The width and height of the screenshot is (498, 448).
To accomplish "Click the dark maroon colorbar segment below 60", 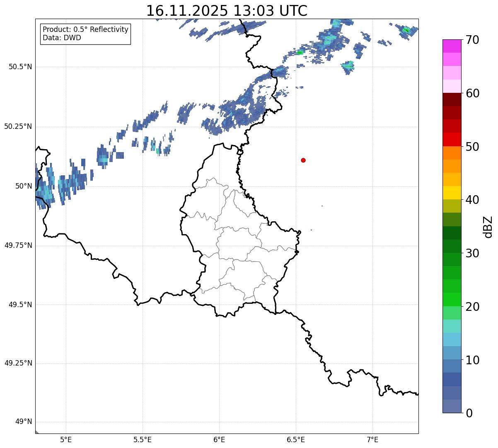I will [x=452, y=99].
